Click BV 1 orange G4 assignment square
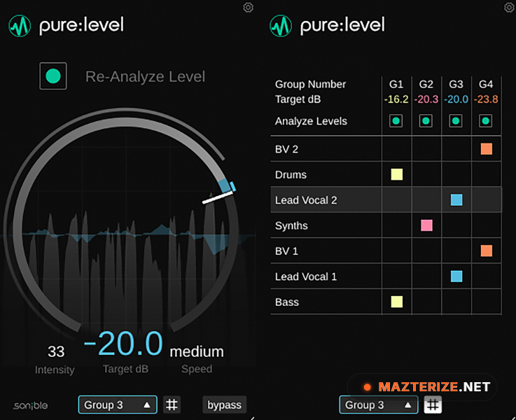Viewport: 516px width, 420px height. coord(487,251)
